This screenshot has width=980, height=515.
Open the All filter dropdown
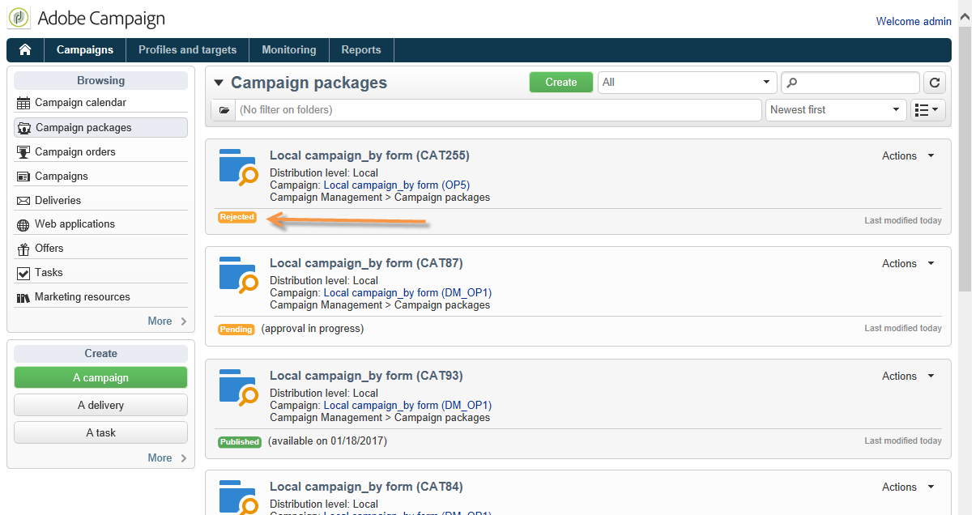coord(687,83)
